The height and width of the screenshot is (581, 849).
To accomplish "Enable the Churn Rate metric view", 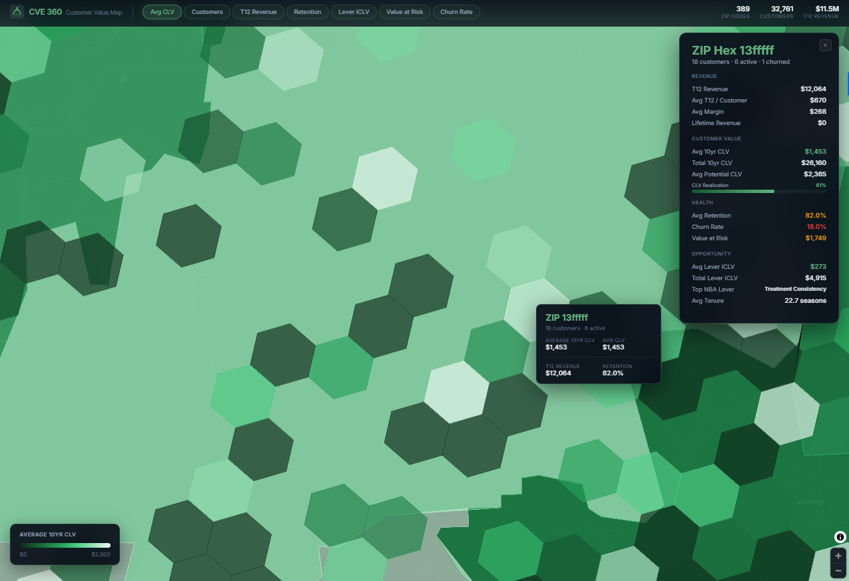I will (x=456, y=13).
